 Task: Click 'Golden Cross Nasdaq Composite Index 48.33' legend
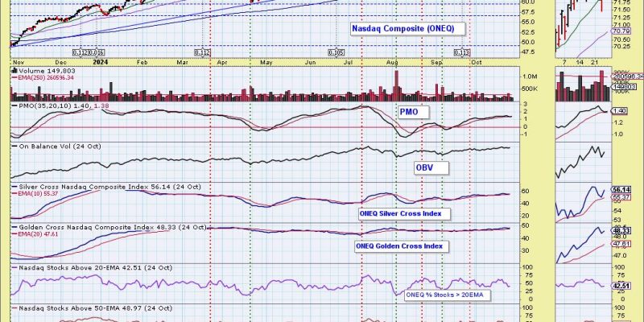[109, 227]
